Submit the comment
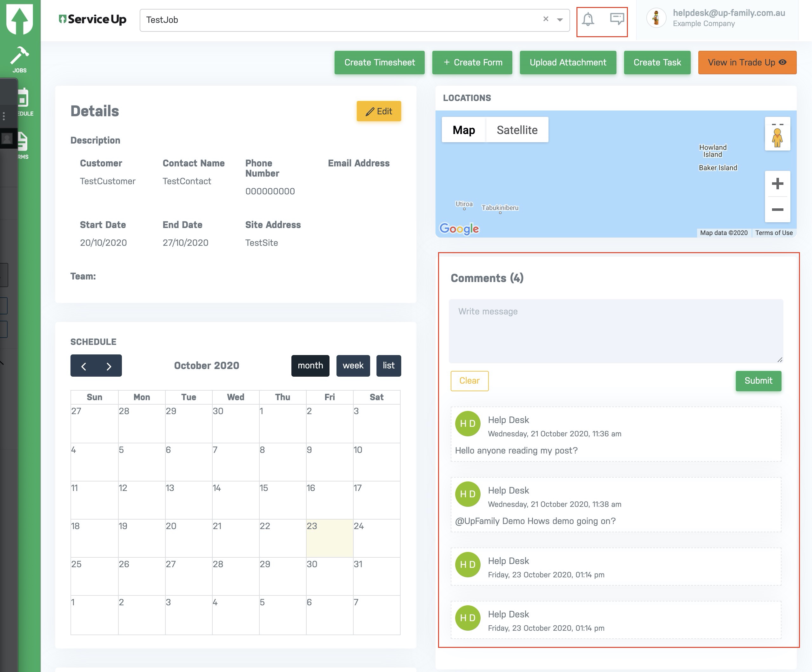812x672 pixels. 758,381
